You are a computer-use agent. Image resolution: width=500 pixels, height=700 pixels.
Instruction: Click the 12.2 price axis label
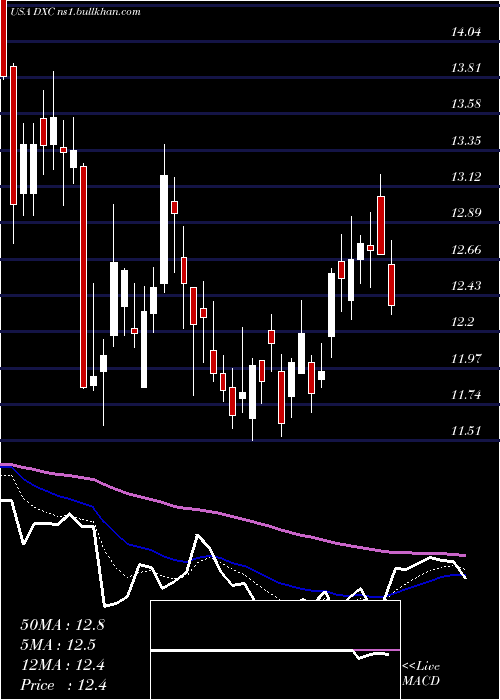pos(464,321)
